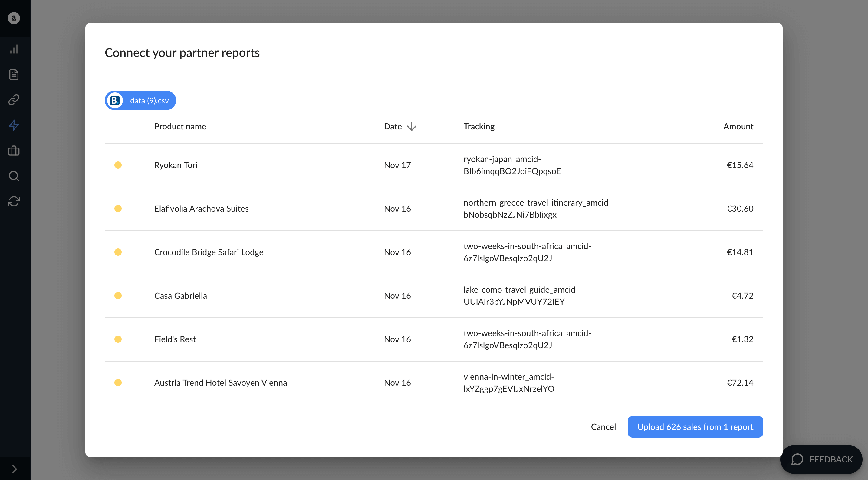Viewport: 868px width, 480px height.
Task: Click the circular refresh arrows sidebar icon
Action: 14,201
